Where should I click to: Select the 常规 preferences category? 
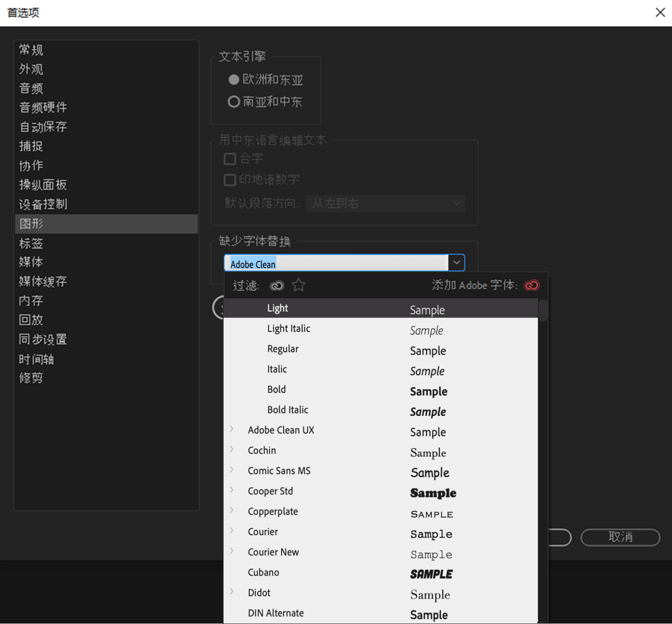click(31, 49)
